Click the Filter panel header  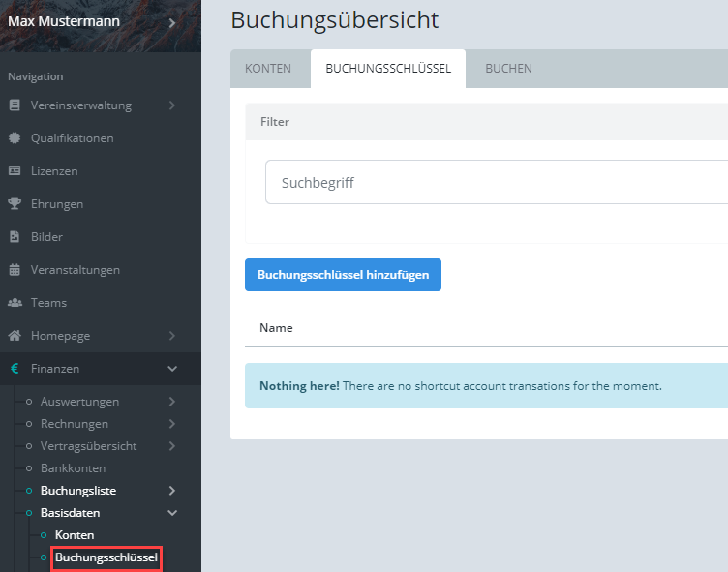click(487, 122)
